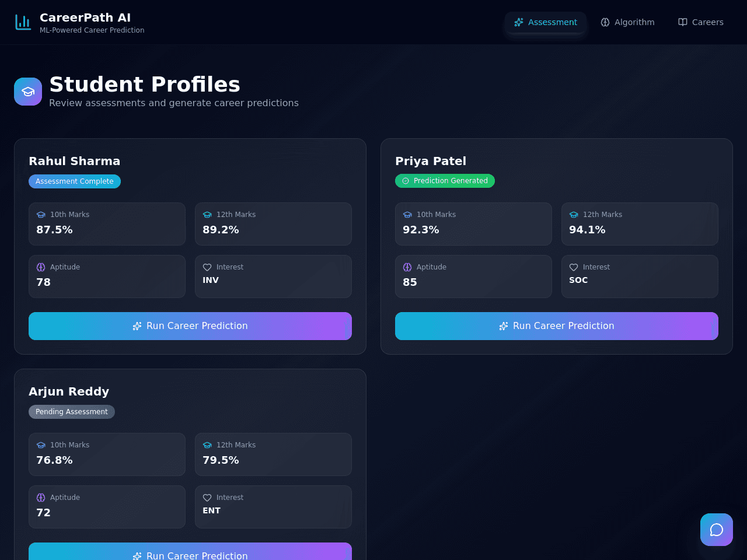Click the CareerPath AI bar chart logo
The height and width of the screenshot is (560, 747).
click(x=23, y=22)
